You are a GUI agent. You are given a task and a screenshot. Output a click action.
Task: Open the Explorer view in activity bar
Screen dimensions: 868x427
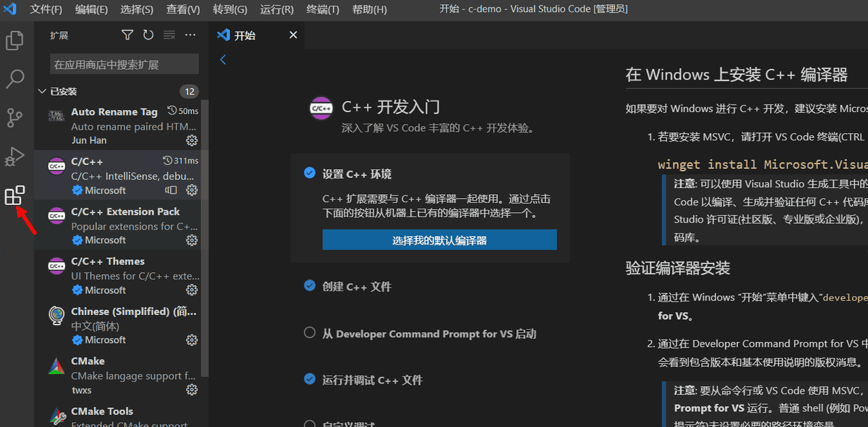(x=14, y=40)
